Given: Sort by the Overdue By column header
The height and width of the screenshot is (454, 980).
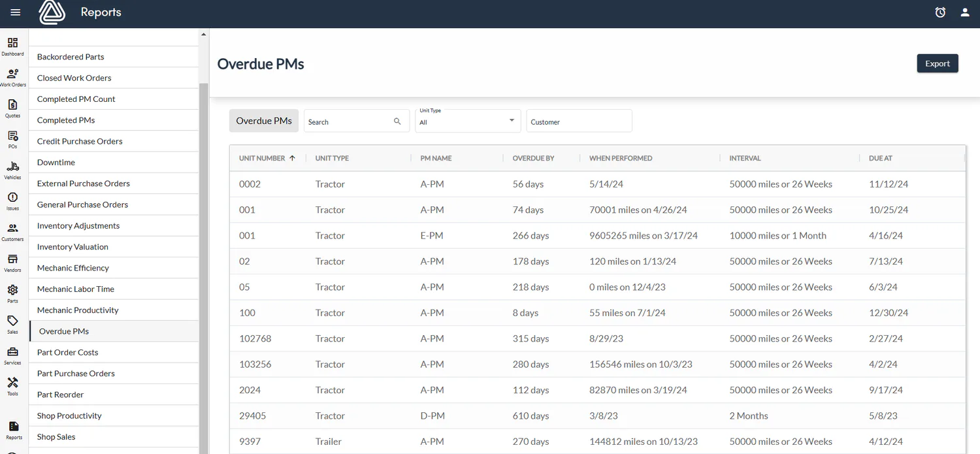Looking at the screenshot, I should (x=533, y=158).
